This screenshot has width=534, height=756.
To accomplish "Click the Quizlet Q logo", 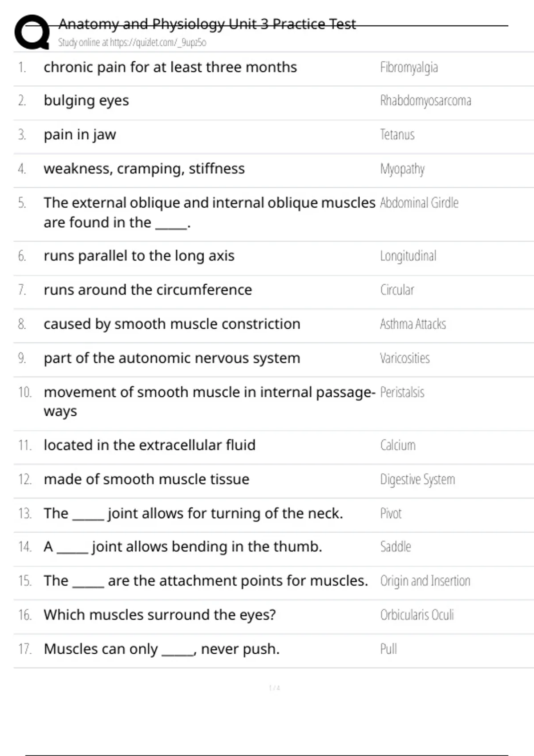I will pos(32,32).
